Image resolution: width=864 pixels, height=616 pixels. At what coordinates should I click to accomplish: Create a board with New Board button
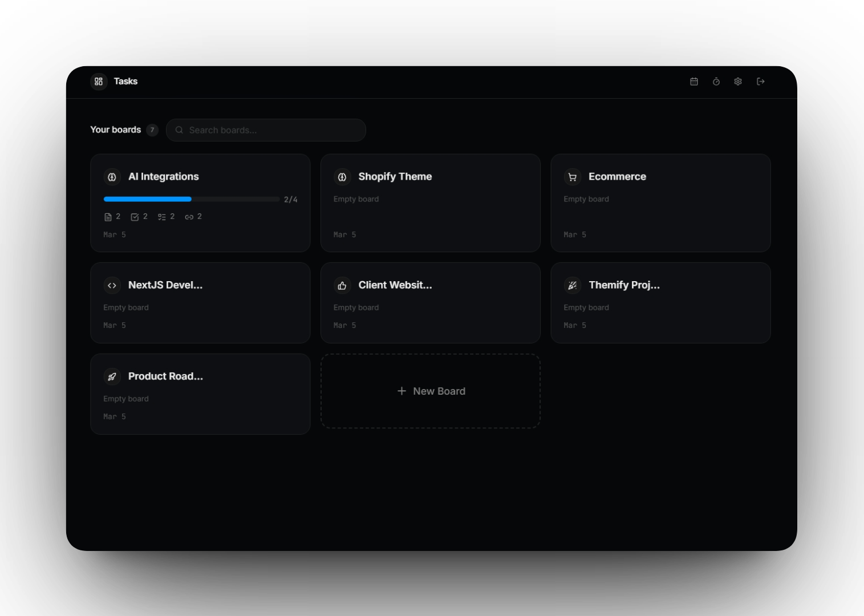pos(431,391)
